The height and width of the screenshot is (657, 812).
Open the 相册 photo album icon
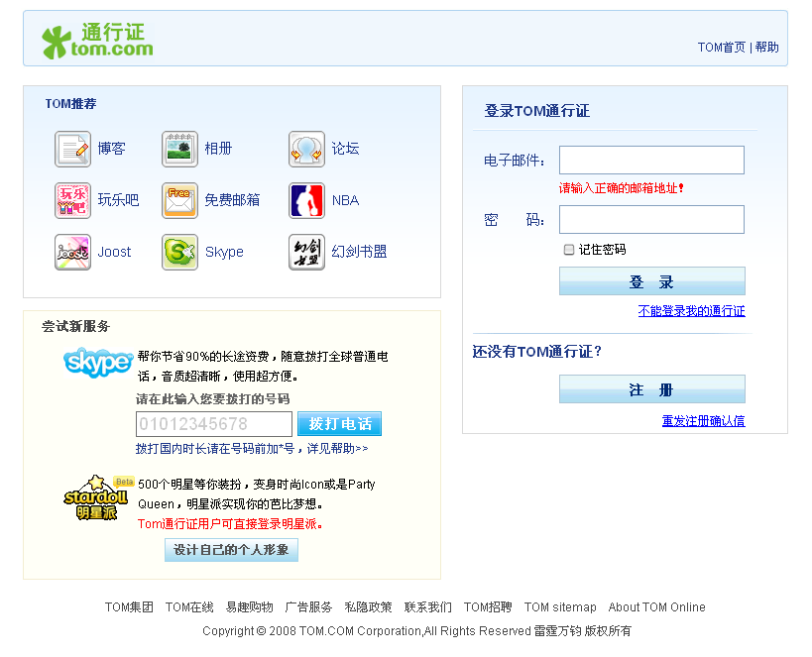179,149
